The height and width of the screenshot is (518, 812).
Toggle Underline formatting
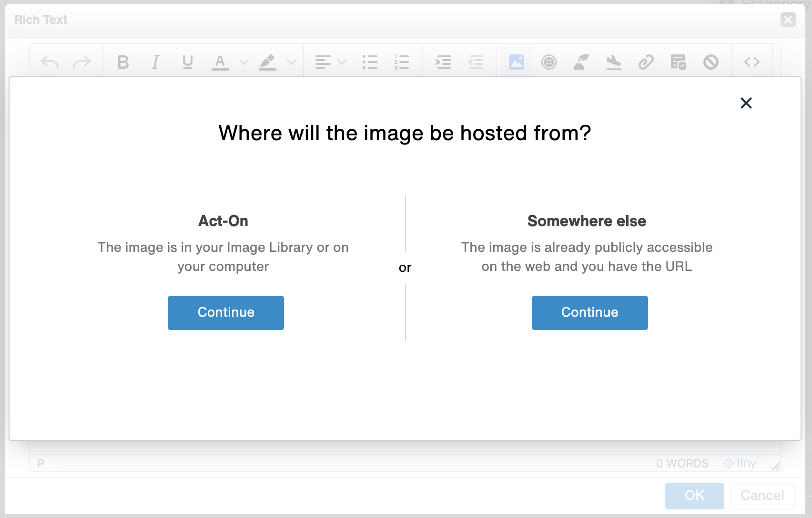click(188, 62)
